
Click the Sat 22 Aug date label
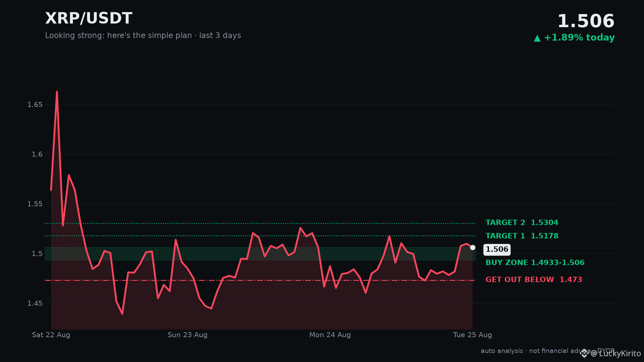51,335
